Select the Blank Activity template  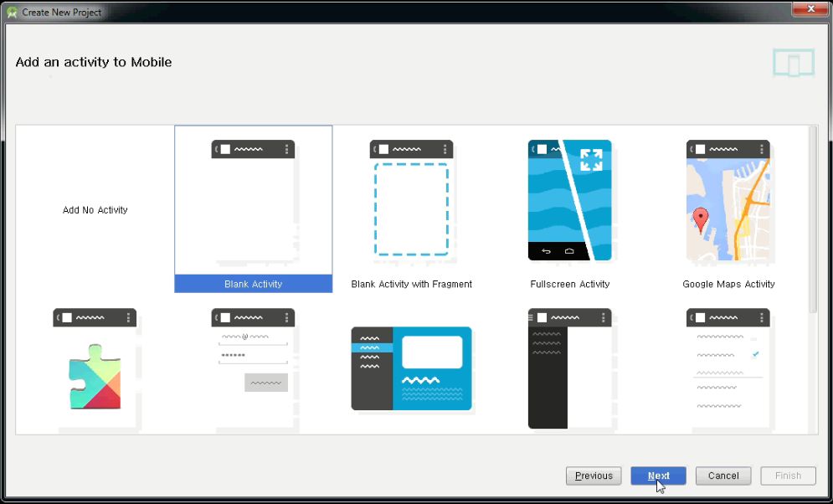tap(253, 208)
